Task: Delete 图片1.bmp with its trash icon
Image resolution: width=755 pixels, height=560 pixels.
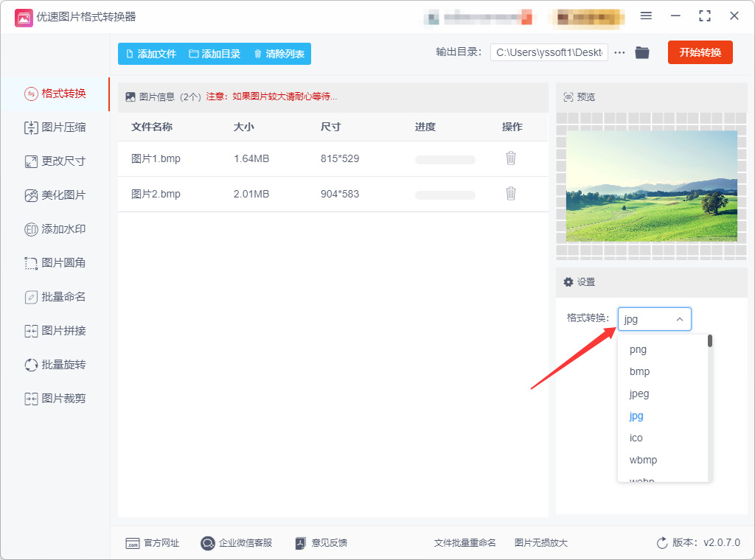Action: click(x=511, y=158)
